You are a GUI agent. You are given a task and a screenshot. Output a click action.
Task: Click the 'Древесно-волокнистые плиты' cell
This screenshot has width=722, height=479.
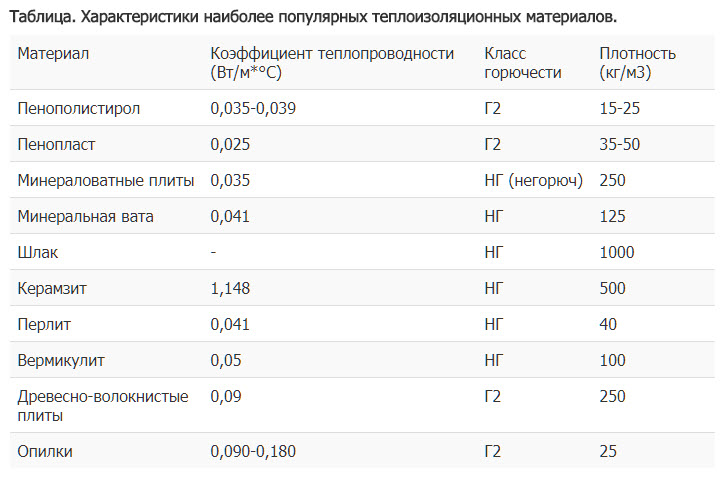coord(103,406)
